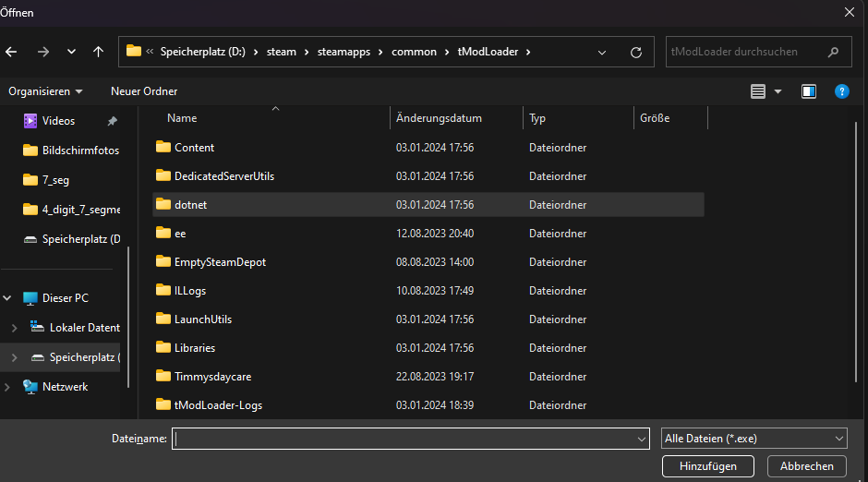Select the LaunchUtils folder icon
This screenshot has width=868, height=482.
tap(163, 319)
